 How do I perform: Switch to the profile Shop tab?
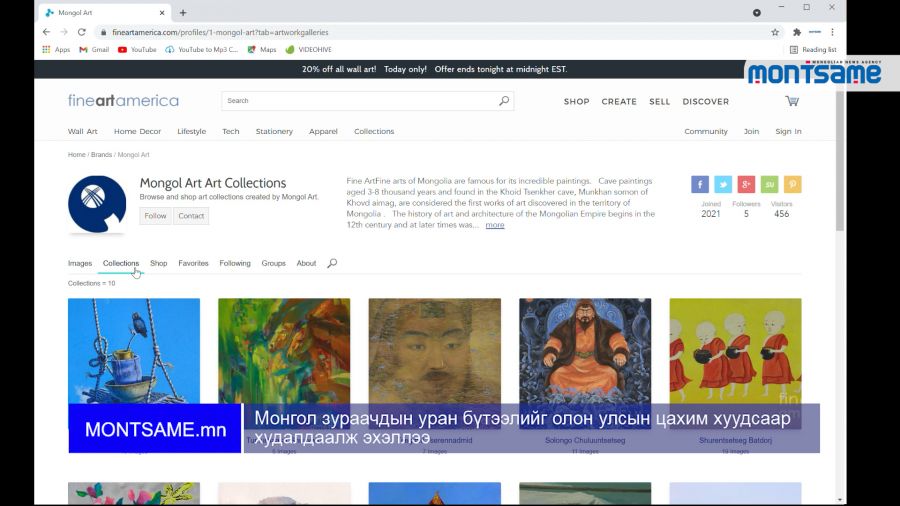click(158, 263)
